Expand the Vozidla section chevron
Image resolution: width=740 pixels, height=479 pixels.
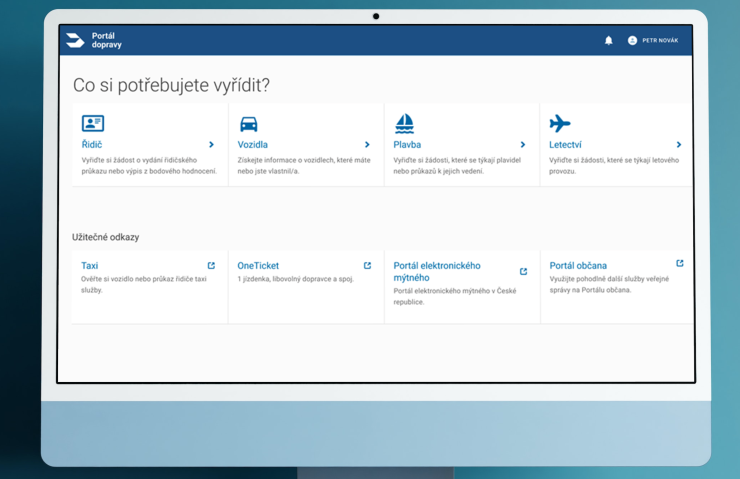(367, 145)
